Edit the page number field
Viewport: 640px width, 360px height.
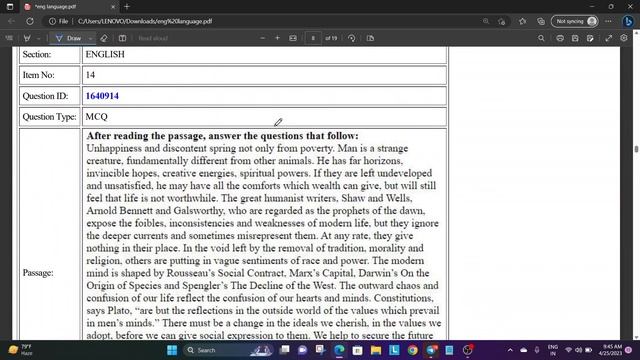(x=313, y=38)
